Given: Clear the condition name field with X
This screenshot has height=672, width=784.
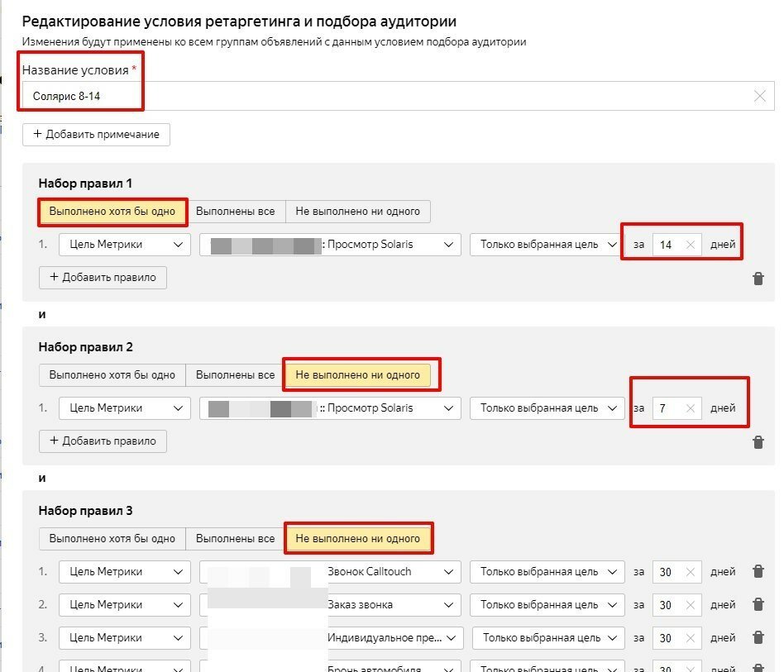Looking at the screenshot, I should (x=759, y=96).
